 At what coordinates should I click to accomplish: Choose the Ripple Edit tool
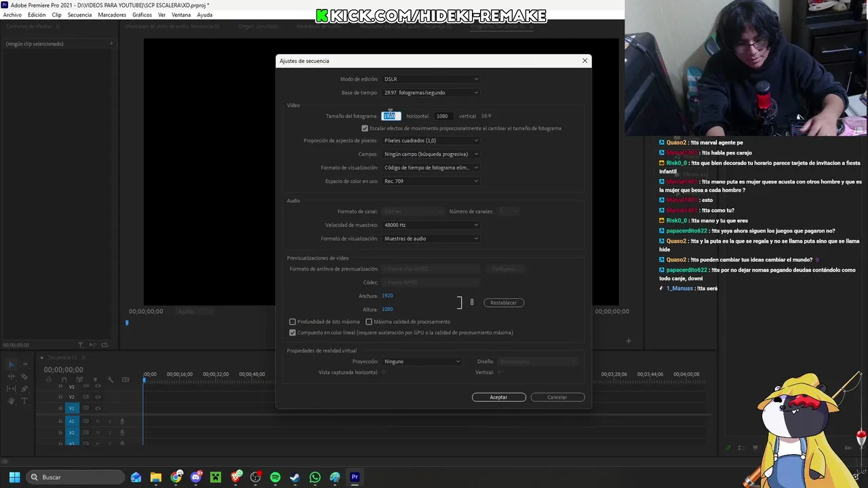[12, 376]
